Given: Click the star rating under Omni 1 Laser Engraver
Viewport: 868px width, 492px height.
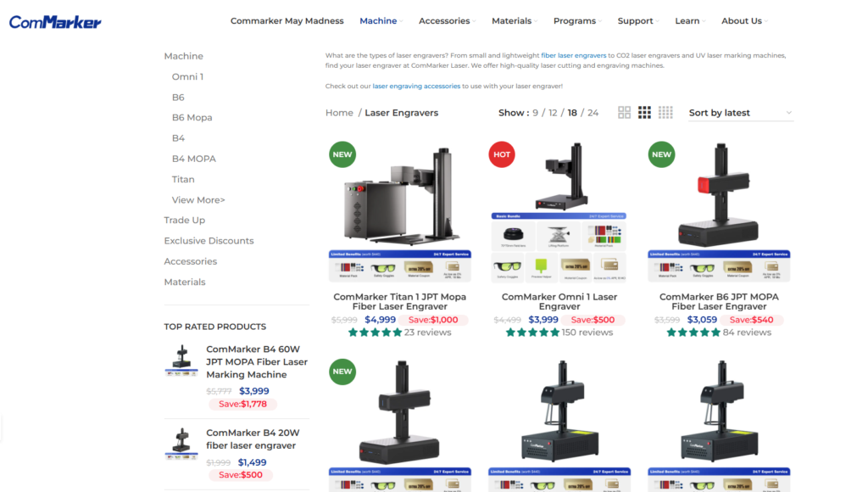Looking at the screenshot, I should pyautogui.click(x=532, y=333).
